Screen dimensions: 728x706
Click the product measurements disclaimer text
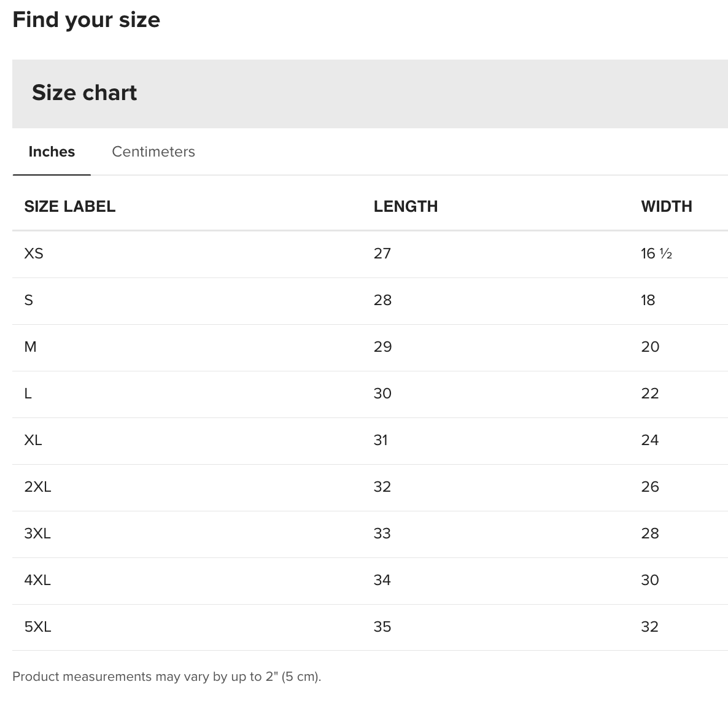point(166,677)
